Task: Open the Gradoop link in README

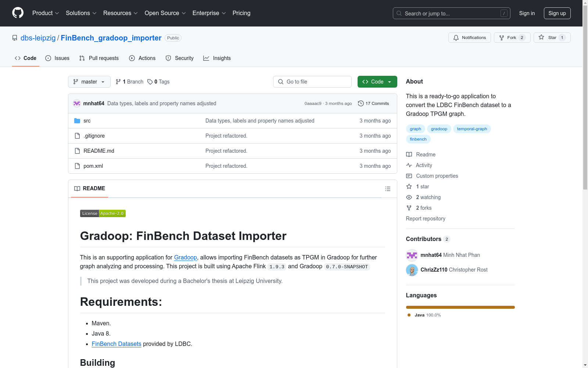Action: tap(186, 258)
